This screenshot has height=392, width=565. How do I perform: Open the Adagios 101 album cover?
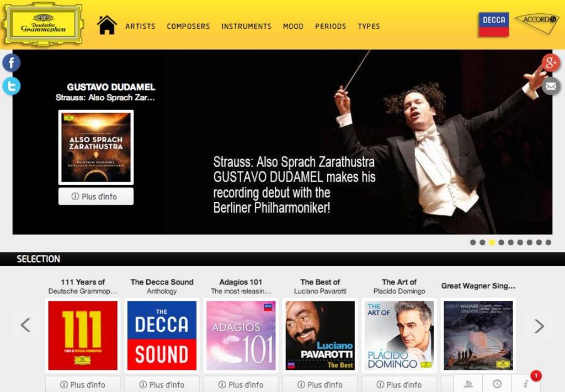(241, 335)
